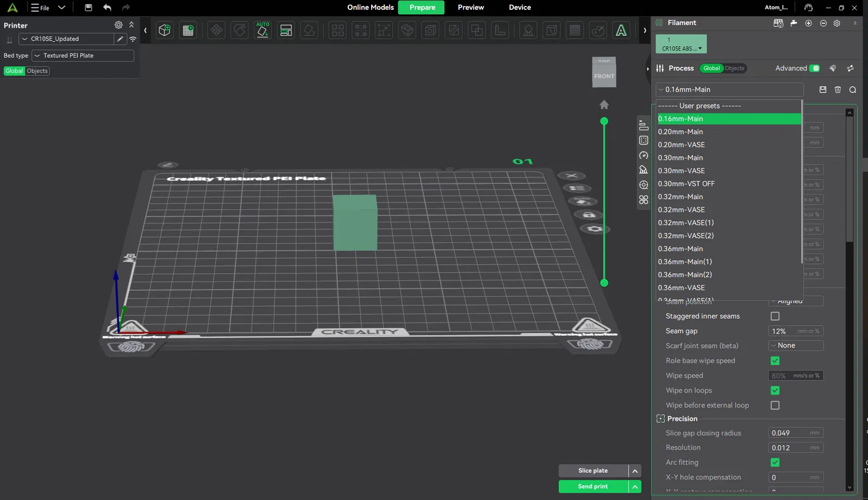Click the bottom handle of the layer slider
The image size is (868, 500).
click(x=604, y=283)
